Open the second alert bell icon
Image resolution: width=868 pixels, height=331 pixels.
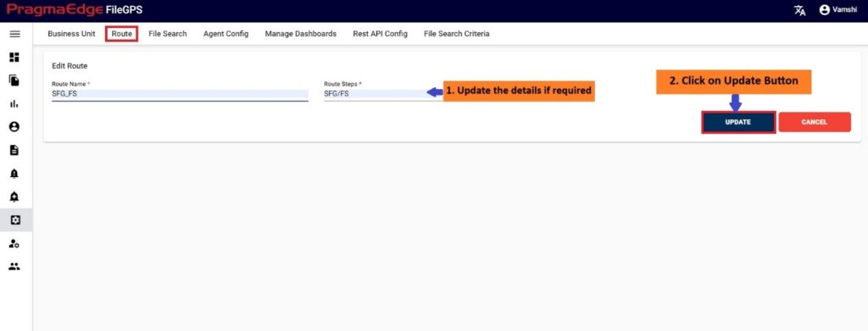click(x=15, y=196)
